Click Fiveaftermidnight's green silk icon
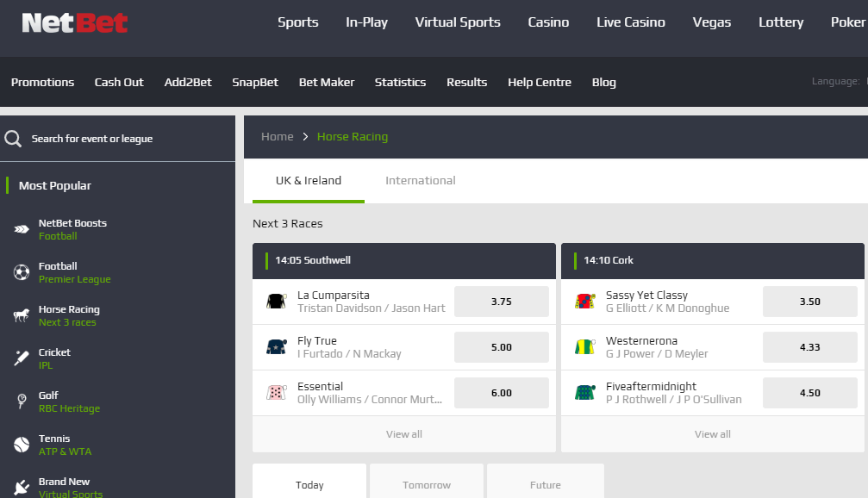 (584, 392)
